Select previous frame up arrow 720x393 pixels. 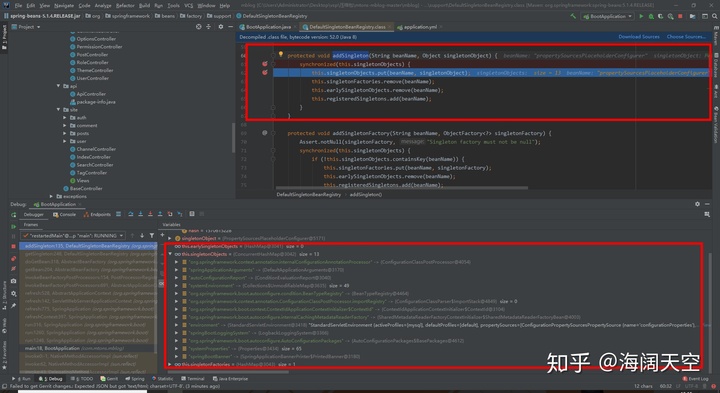132,236
